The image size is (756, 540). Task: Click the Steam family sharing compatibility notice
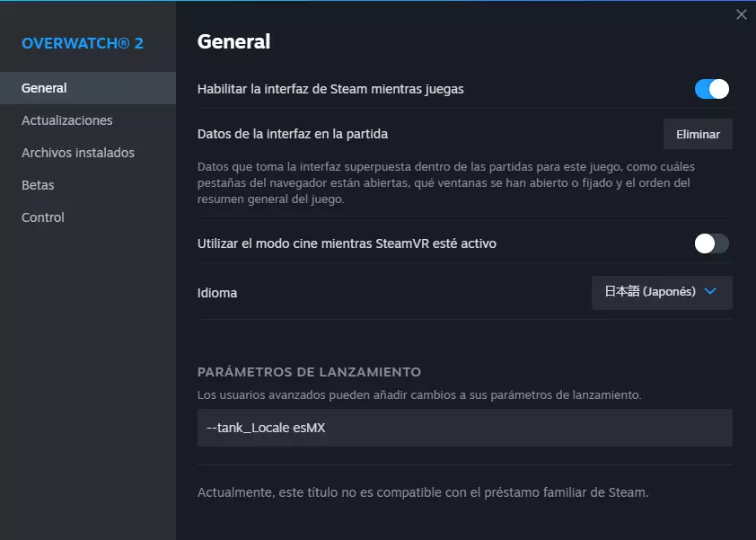click(x=422, y=492)
